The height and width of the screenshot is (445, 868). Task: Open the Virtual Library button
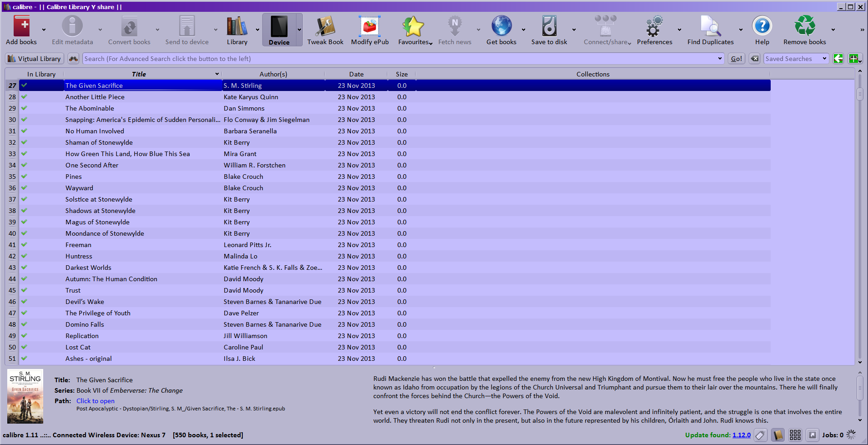35,59
